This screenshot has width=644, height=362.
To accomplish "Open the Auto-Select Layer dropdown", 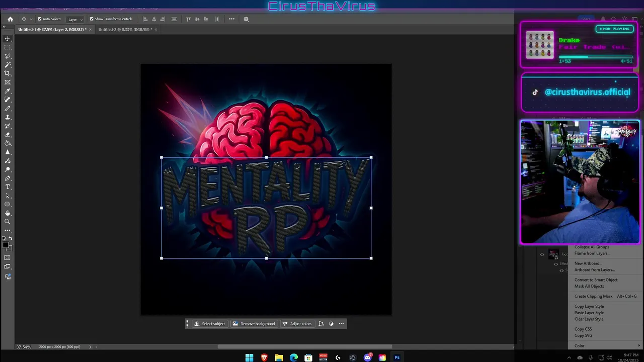I will [x=75, y=19].
